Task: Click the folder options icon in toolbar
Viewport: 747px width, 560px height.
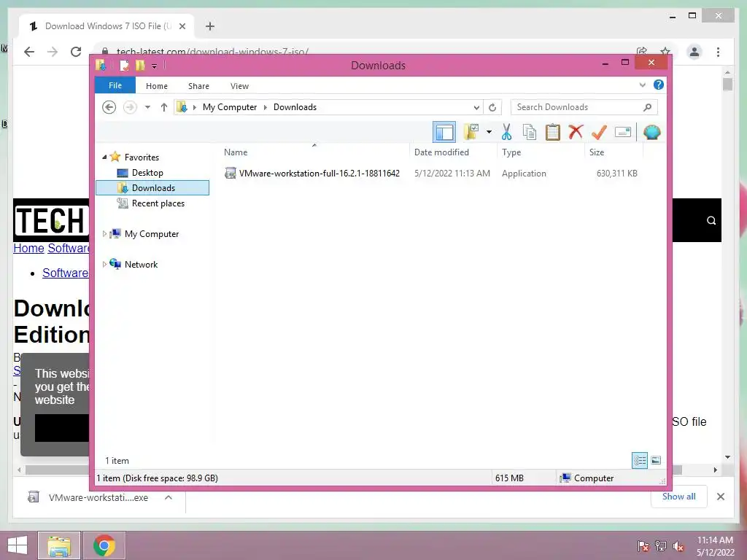Action: point(471,132)
